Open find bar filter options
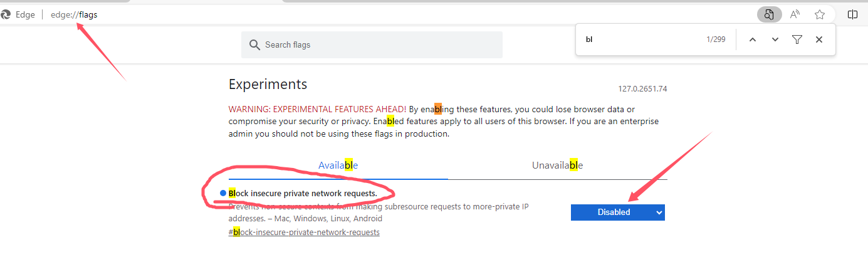This screenshot has height=257, width=868. [x=797, y=39]
